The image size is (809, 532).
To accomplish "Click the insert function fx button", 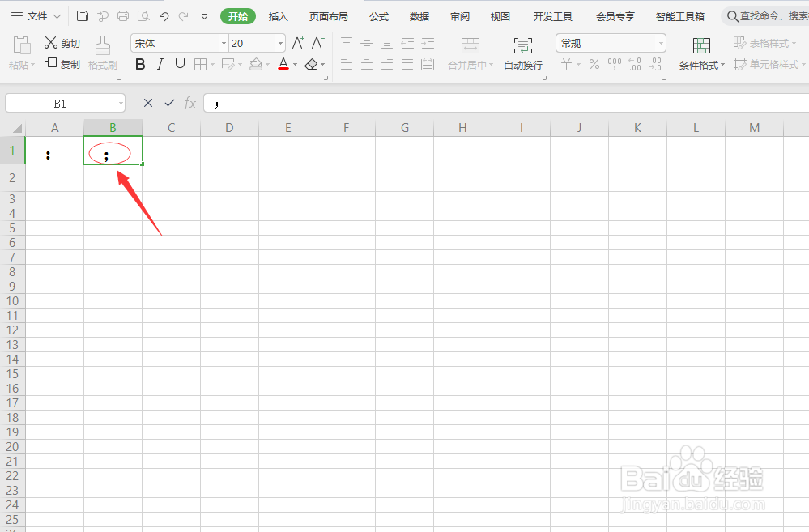I will coord(189,103).
